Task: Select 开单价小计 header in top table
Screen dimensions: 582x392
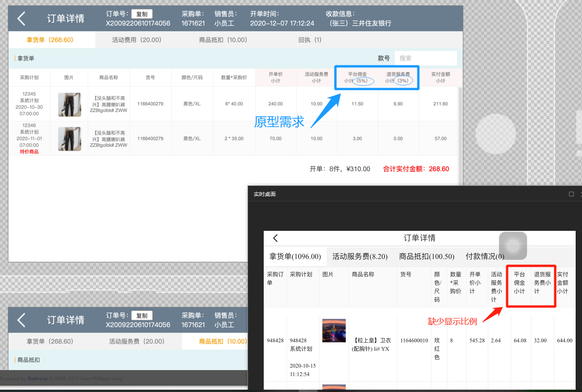Action: click(276, 77)
